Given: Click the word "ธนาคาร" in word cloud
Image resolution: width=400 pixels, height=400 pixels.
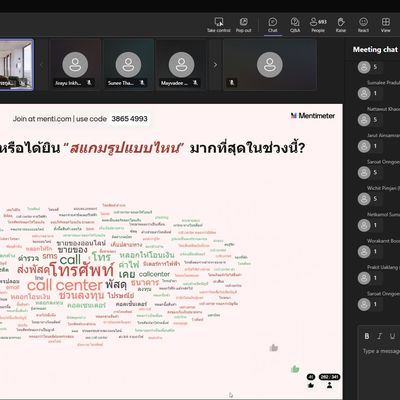Looking at the screenshot, I should [x=145, y=283].
